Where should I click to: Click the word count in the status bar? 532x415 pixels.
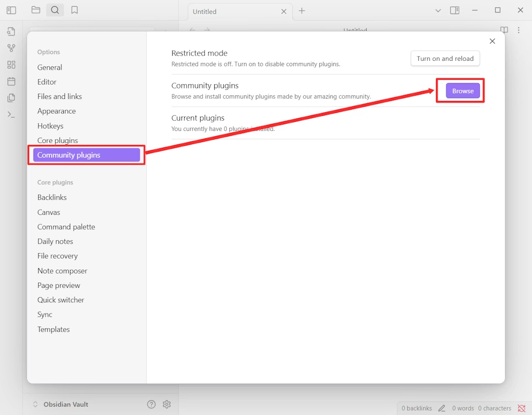pyautogui.click(x=463, y=408)
